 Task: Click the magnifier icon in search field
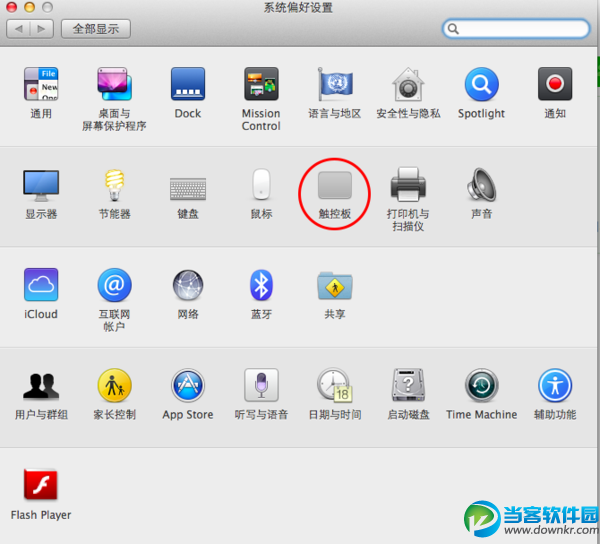pyautogui.click(x=453, y=29)
